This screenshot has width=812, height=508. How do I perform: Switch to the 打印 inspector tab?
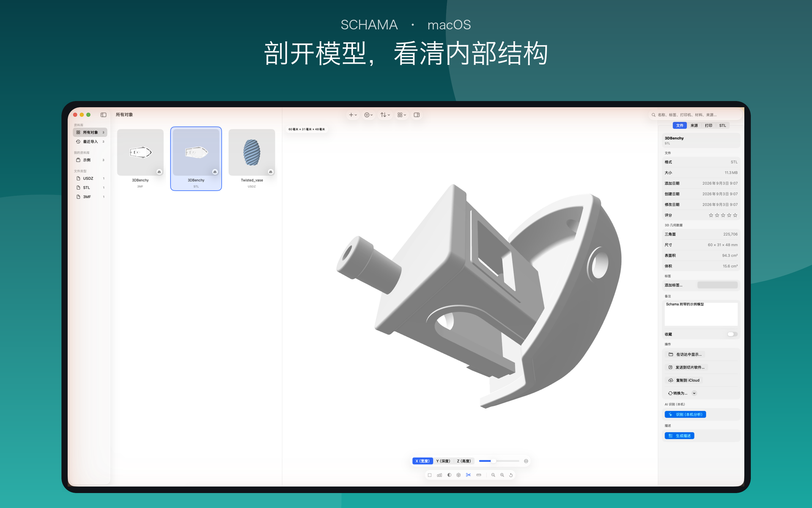[709, 126]
